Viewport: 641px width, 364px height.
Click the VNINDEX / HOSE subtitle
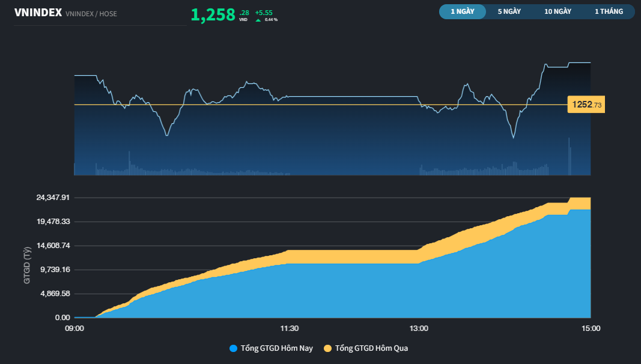(x=91, y=14)
